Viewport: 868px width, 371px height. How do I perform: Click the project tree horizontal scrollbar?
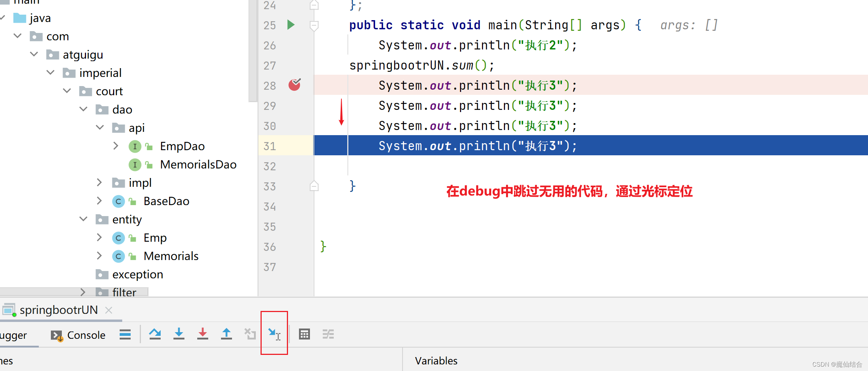(74, 292)
